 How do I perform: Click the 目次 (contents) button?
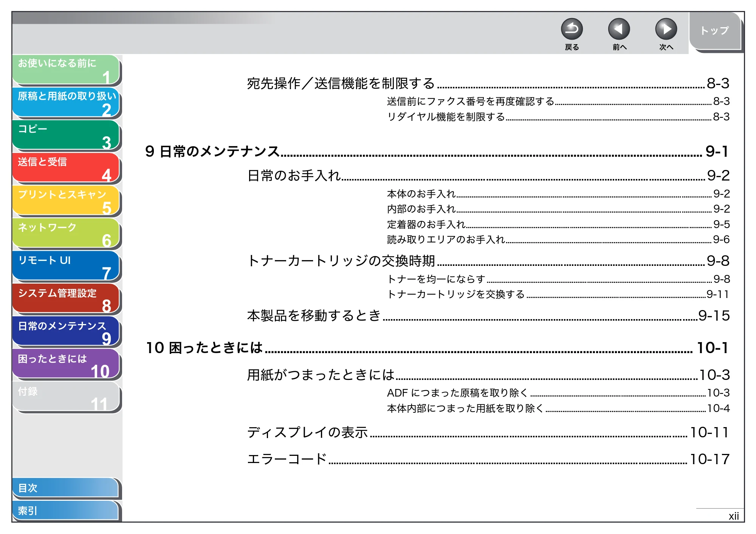[x=65, y=488]
